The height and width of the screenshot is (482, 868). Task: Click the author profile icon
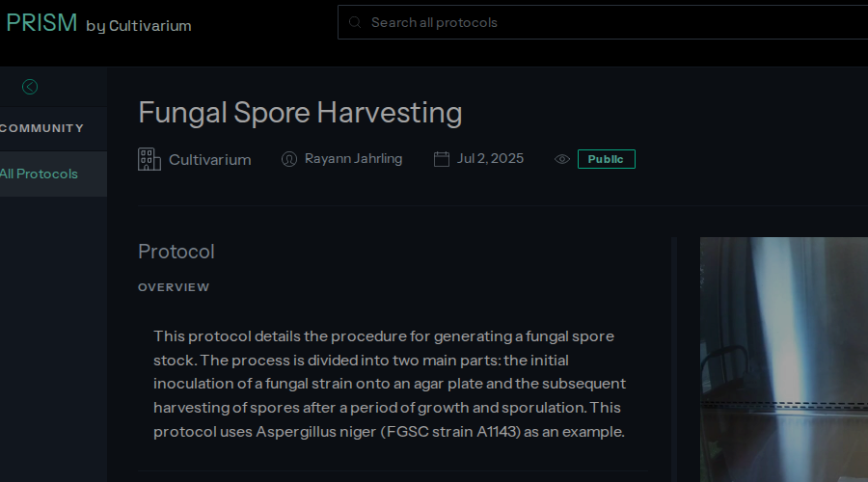tap(288, 159)
